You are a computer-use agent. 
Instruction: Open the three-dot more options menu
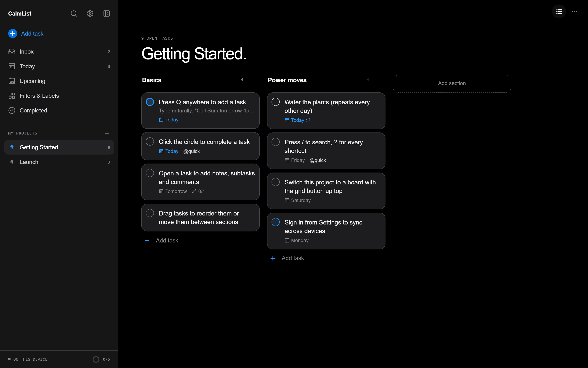(x=574, y=11)
